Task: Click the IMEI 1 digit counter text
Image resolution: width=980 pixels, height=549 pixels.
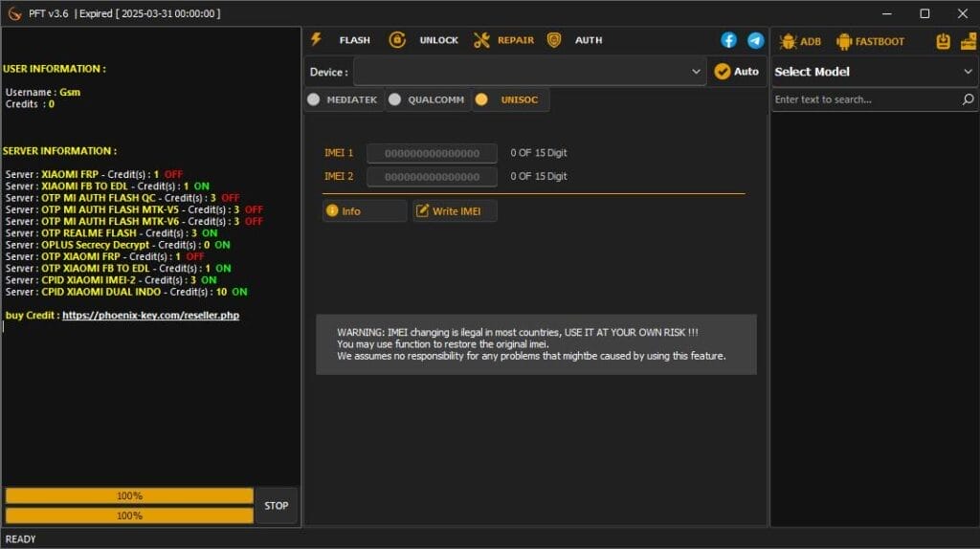Action: (x=539, y=153)
